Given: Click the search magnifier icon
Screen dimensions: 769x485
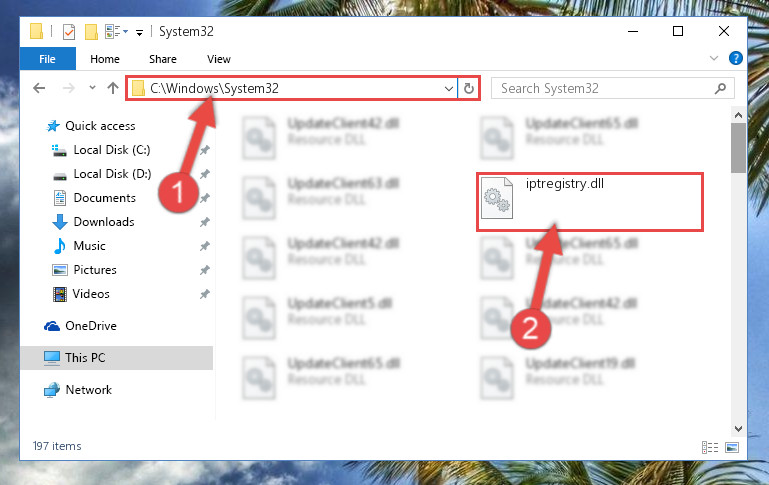Looking at the screenshot, I should coord(720,89).
